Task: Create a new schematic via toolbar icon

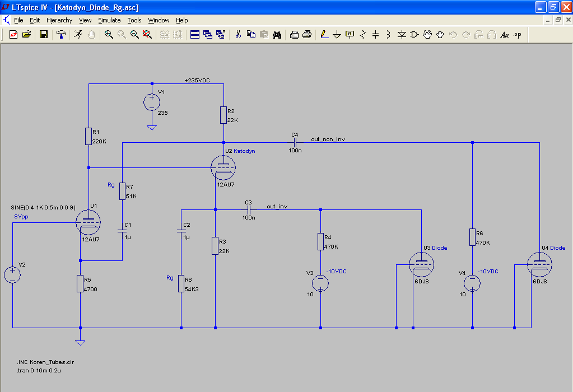Action: click(13, 35)
